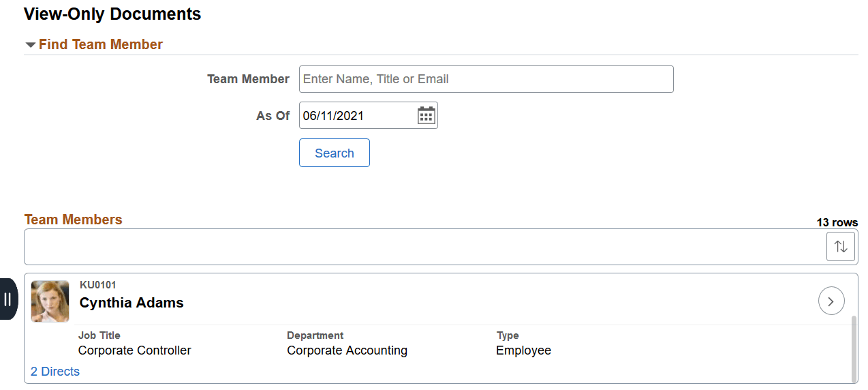Image resolution: width=868 pixels, height=390 pixels.
Task: Click the Team Members section heading
Action: pyautogui.click(x=74, y=220)
